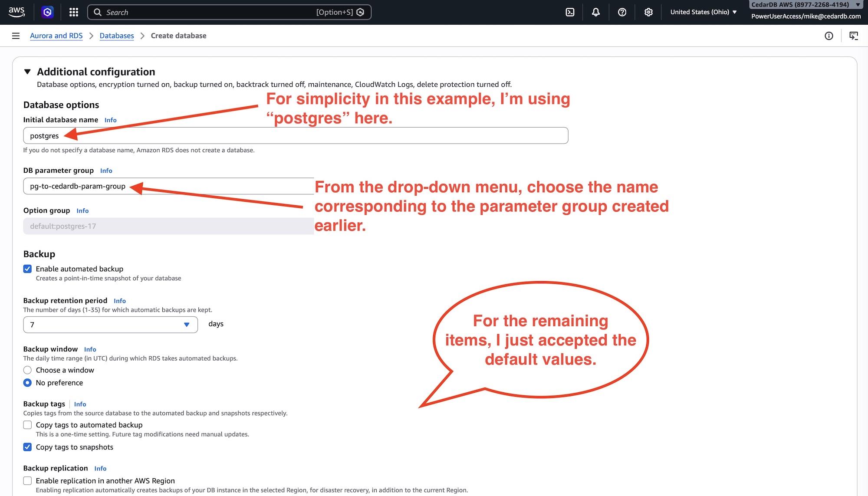868x496 pixels.
Task: Open the feedback icon at top right
Action: [854, 36]
